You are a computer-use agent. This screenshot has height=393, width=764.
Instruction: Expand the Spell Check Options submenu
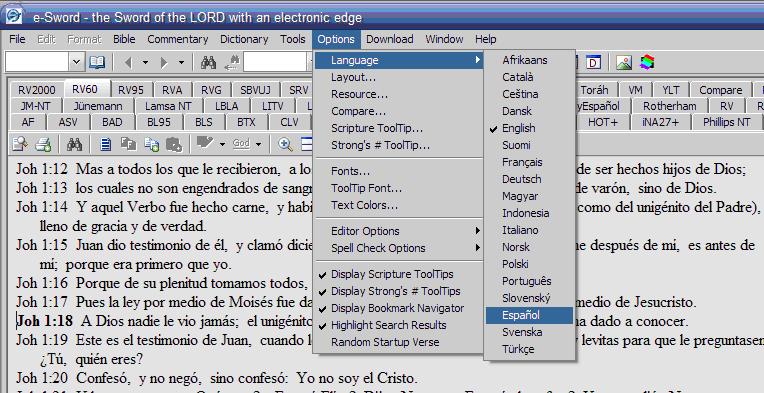pyautogui.click(x=398, y=248)
